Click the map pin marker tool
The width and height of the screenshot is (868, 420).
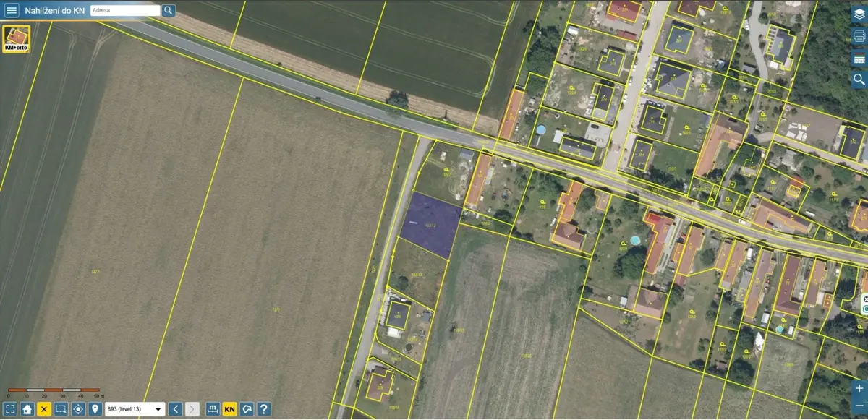[x=95, y=409]
